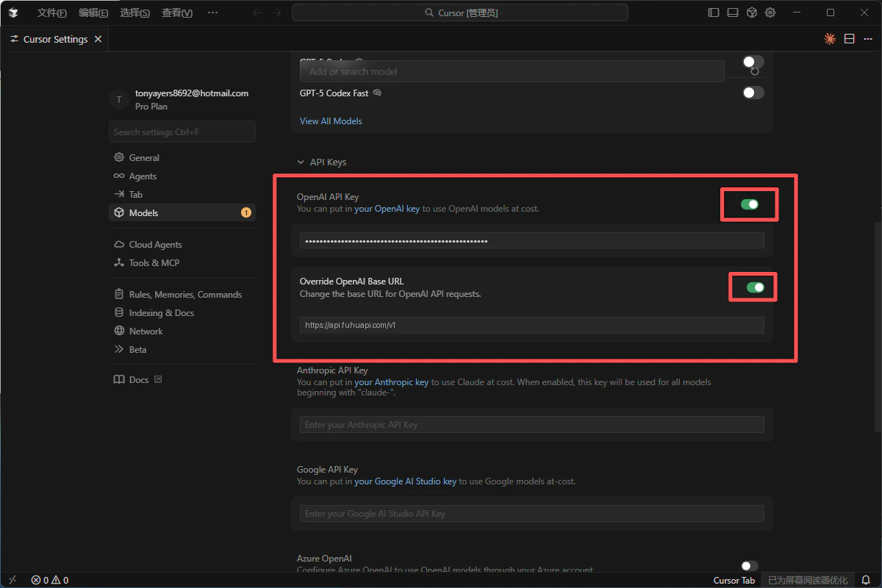Click the 已为屏幕阅读器优化 status item
This screenshot has width=882, height=588.
(808, 580)
